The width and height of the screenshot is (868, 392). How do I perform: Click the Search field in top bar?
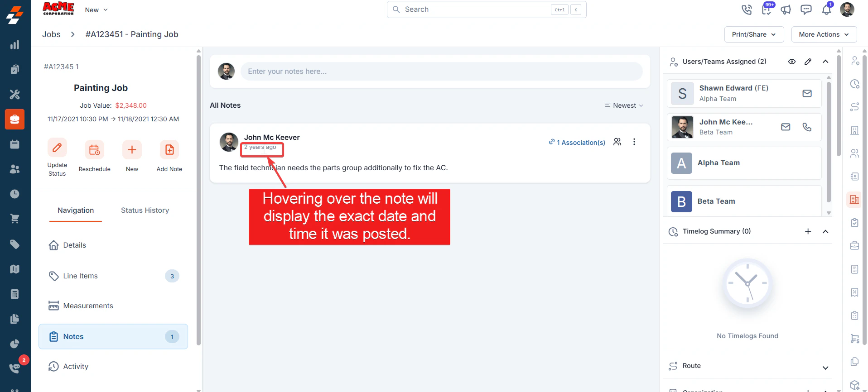pyautogui.click(x=487, y=10)
